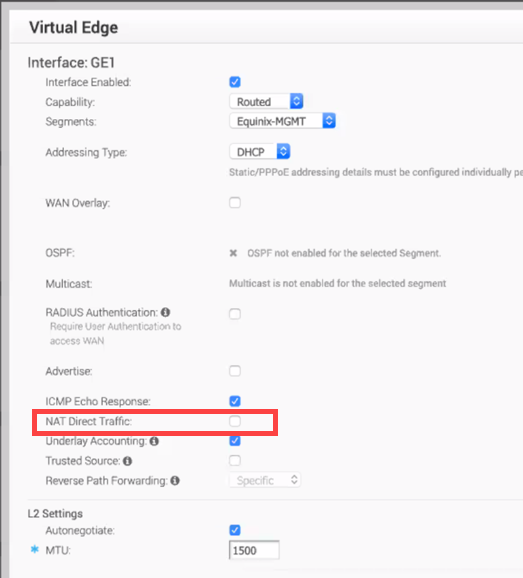This screenshot has height=578, width=523.
Task: Click the Trusted Source info icon
Action: (x=127, y=461)
